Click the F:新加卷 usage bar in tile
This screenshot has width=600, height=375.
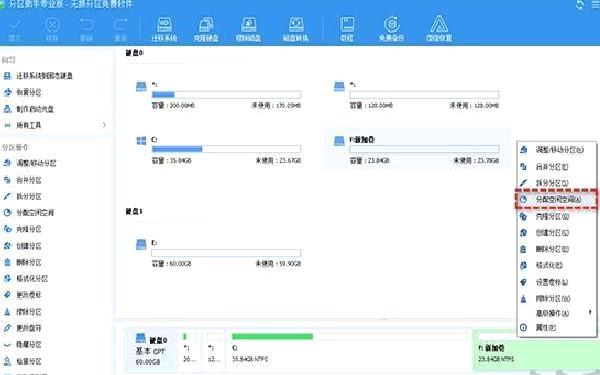pyautogui.click(x=424, y=149)
